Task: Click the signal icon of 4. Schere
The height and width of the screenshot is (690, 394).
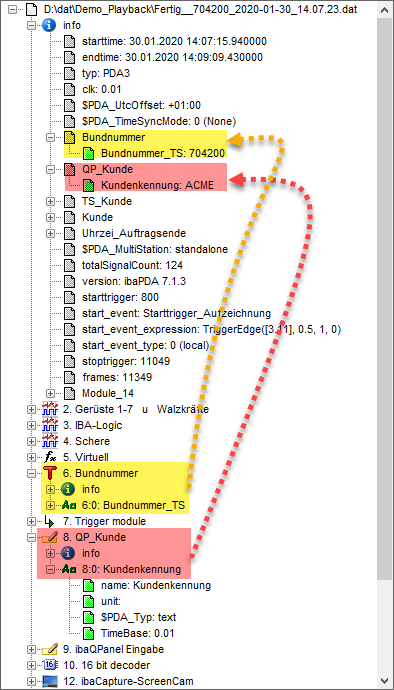Action: (51, 441)
